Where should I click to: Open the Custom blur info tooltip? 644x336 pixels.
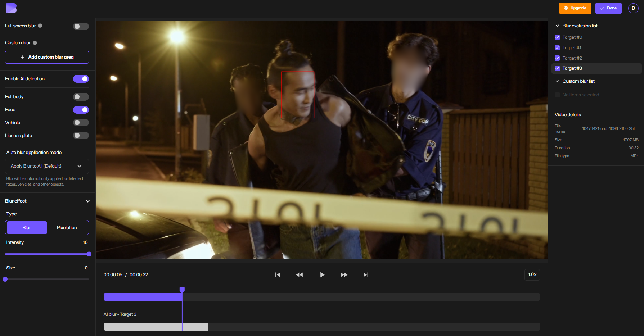(35, 42)
